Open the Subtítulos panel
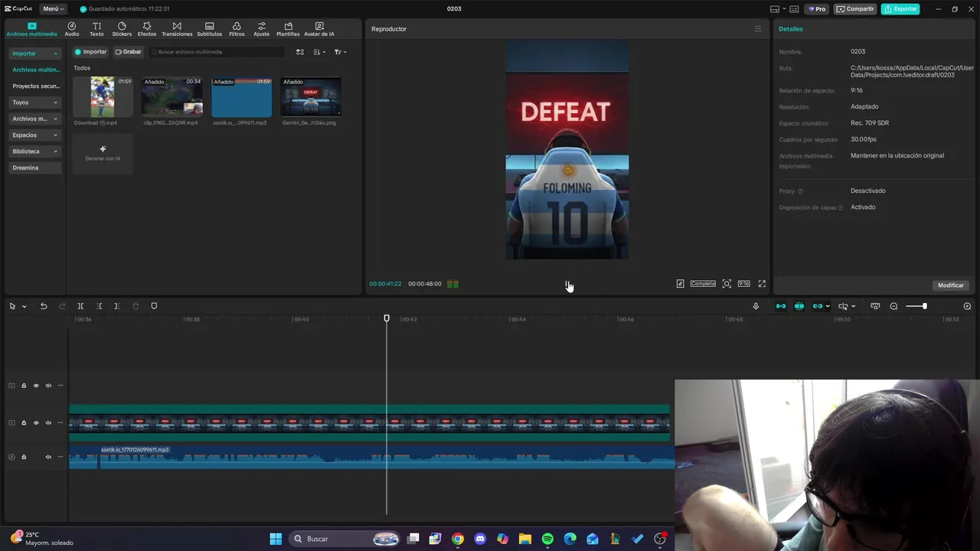Viewport: 980px width, 551px height. tap(209, 29)
